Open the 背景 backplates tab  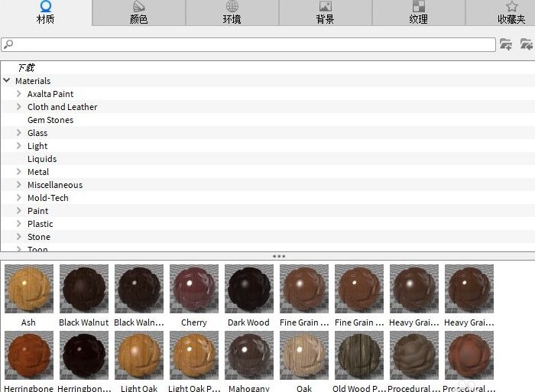coord(325,13)
